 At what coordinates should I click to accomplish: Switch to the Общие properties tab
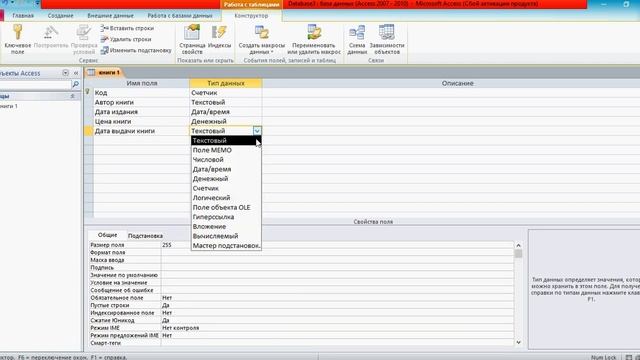(x=107, y=235)
